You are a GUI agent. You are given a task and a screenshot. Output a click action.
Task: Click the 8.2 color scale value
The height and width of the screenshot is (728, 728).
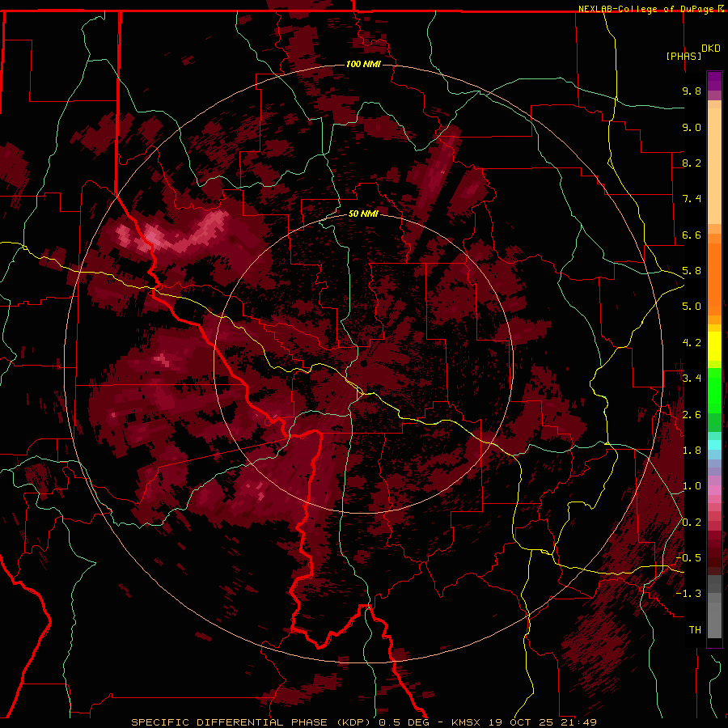pyautogui.click(x=692, y=163)
